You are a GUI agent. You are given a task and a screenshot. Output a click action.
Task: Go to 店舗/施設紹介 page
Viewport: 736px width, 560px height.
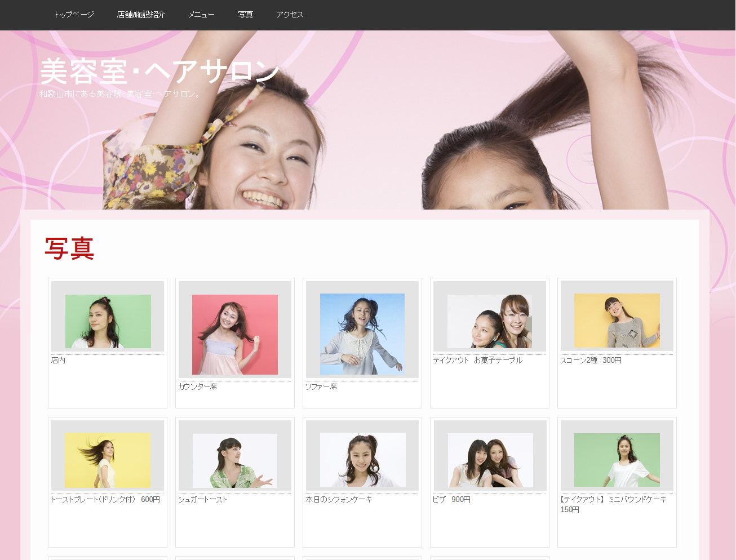(x=141, y=15)
